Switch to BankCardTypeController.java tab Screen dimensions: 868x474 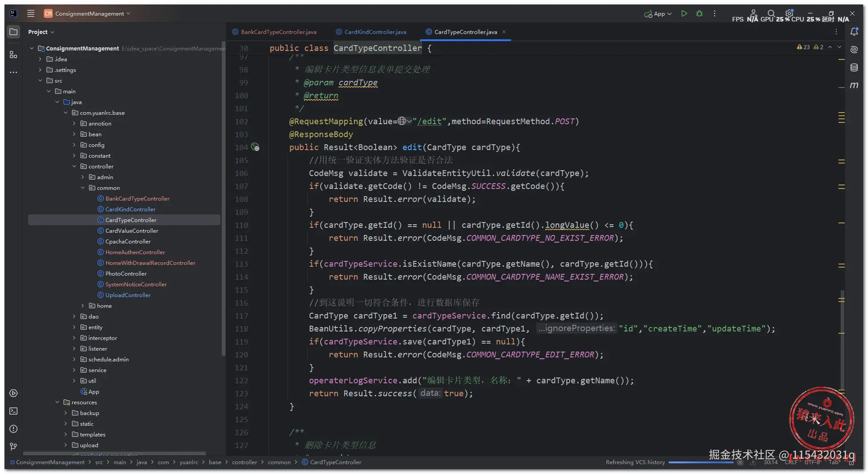[x=275, y=32]
